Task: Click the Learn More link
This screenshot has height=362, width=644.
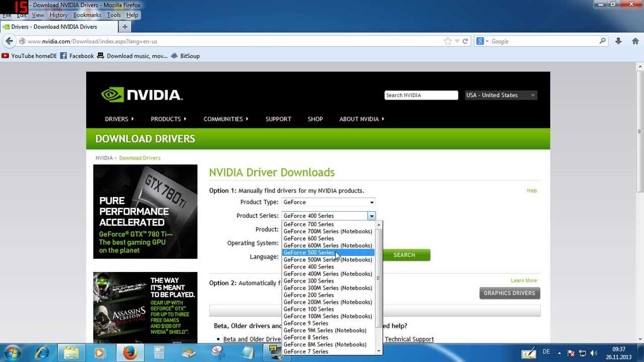Action: 524,281
